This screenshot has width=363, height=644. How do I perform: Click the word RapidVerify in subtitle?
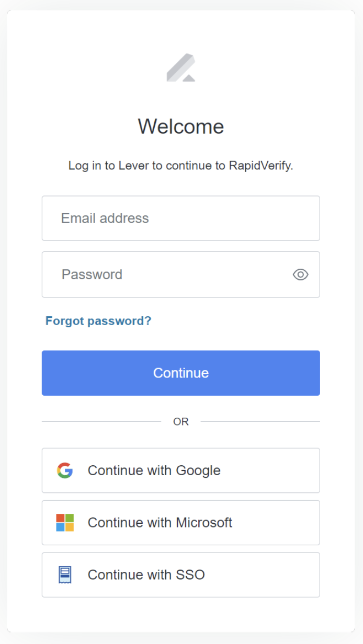(260, 166)
